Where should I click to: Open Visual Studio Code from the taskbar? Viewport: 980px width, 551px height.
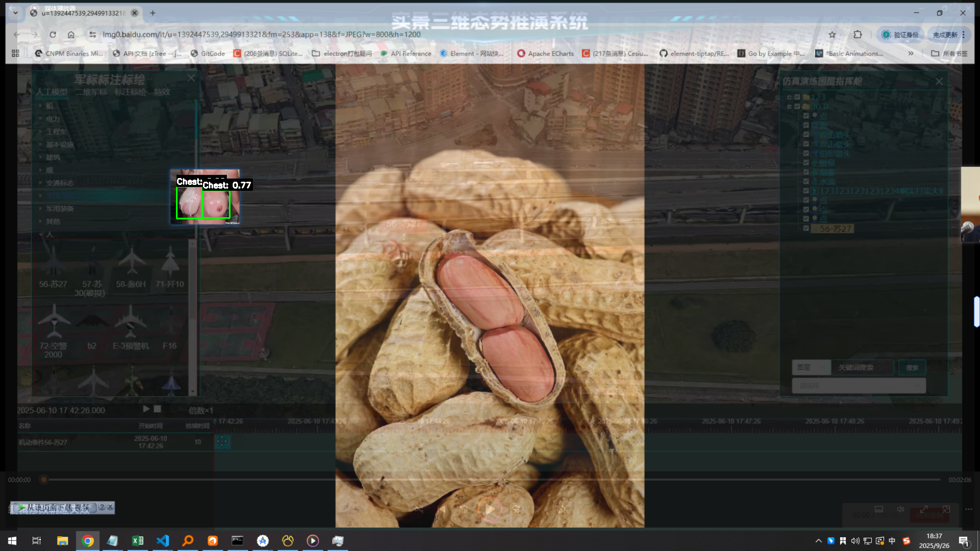point(163,540)
